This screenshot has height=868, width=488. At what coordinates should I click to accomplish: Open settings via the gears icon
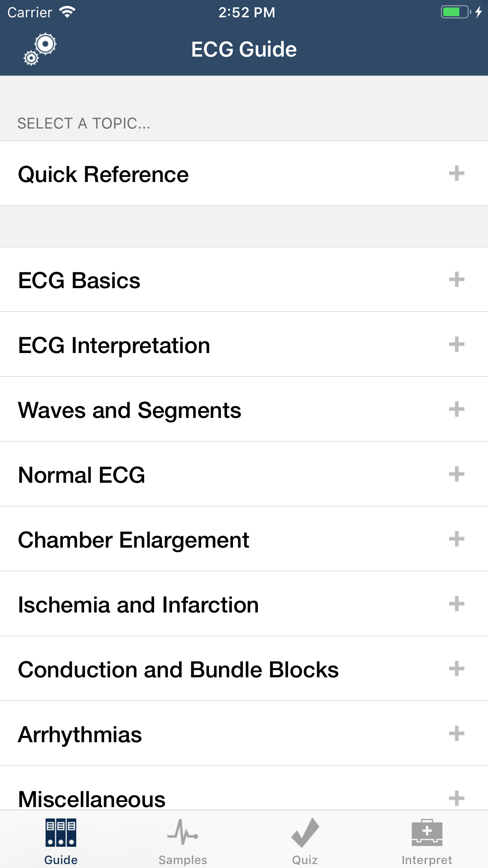coord(40,49)
